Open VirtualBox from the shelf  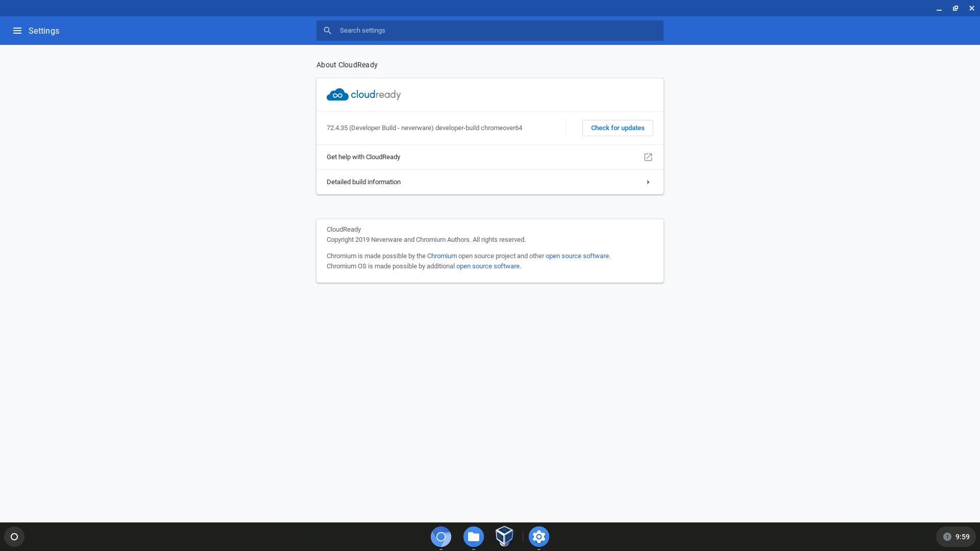point(504,537)
